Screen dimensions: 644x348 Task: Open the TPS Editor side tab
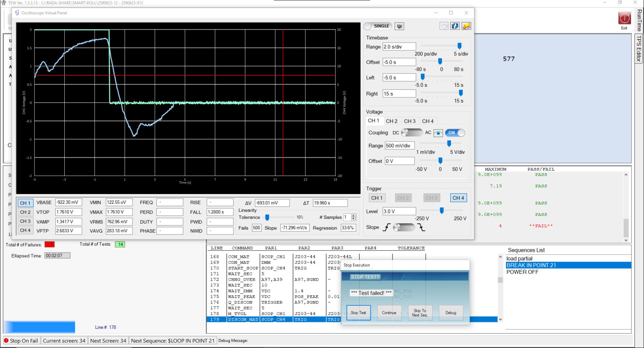(x=639, y=48)
